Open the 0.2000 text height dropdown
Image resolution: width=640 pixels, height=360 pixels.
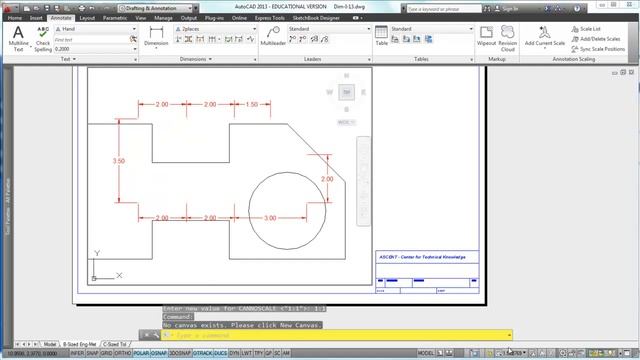135,49
